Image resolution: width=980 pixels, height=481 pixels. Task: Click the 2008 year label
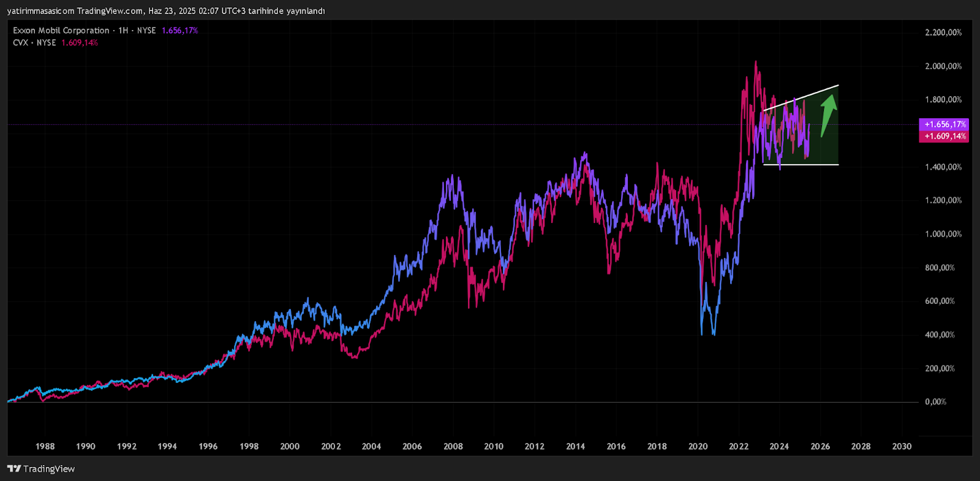[453, 446]
